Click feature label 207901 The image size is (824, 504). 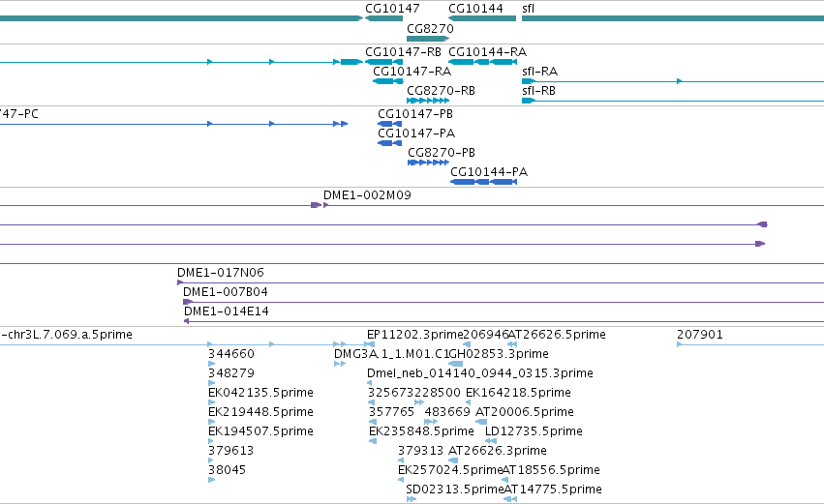click(699, 335)
